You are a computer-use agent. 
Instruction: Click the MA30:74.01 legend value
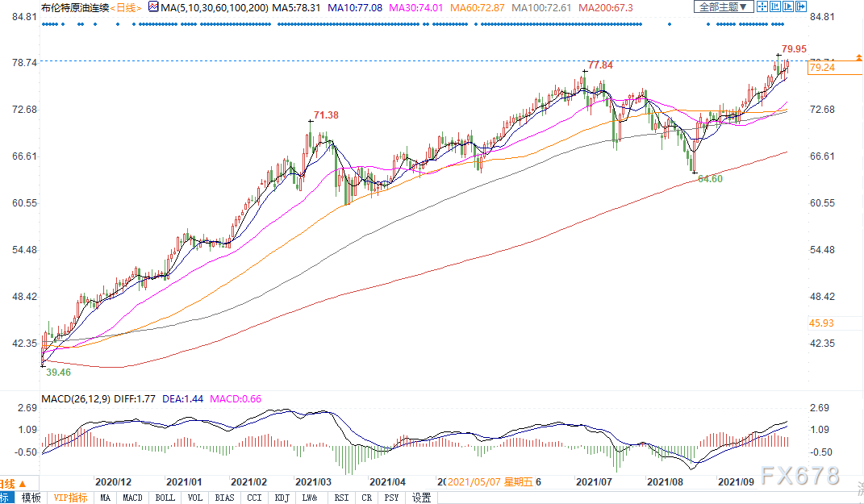pyautogui.click(x=416, y=8)
